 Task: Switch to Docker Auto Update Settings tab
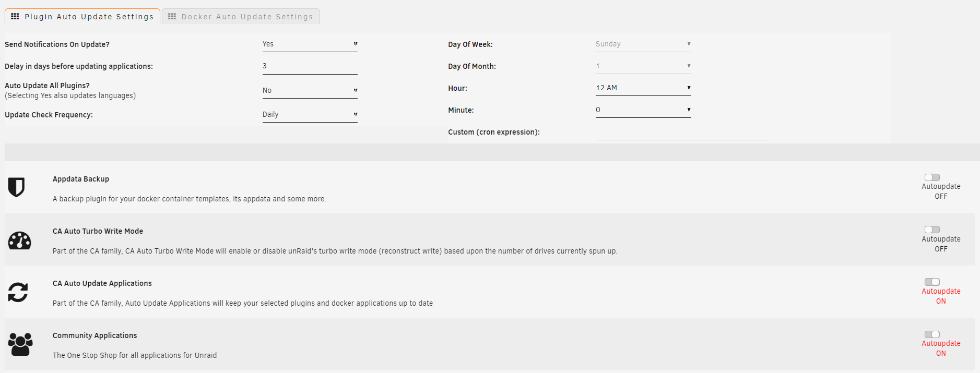click(241, 17)
